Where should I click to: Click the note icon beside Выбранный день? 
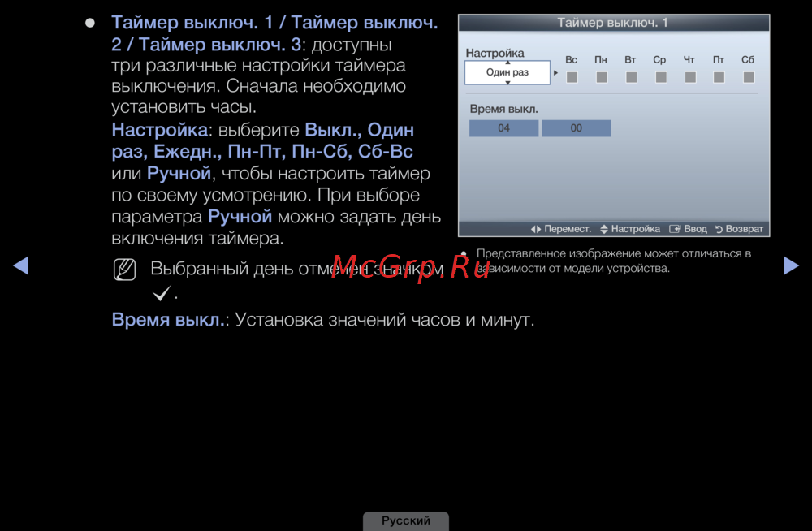coord(125,270)
